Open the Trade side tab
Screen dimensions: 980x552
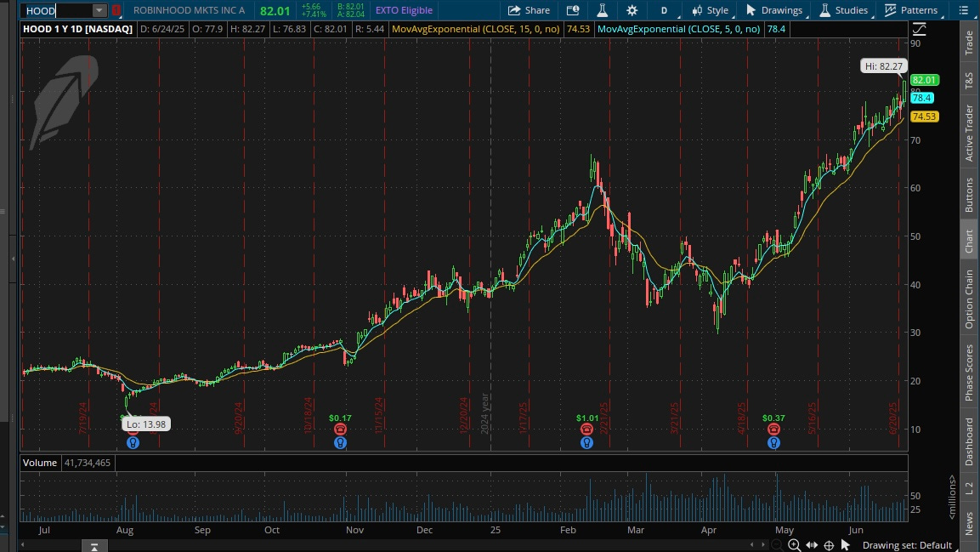point(969,42)
